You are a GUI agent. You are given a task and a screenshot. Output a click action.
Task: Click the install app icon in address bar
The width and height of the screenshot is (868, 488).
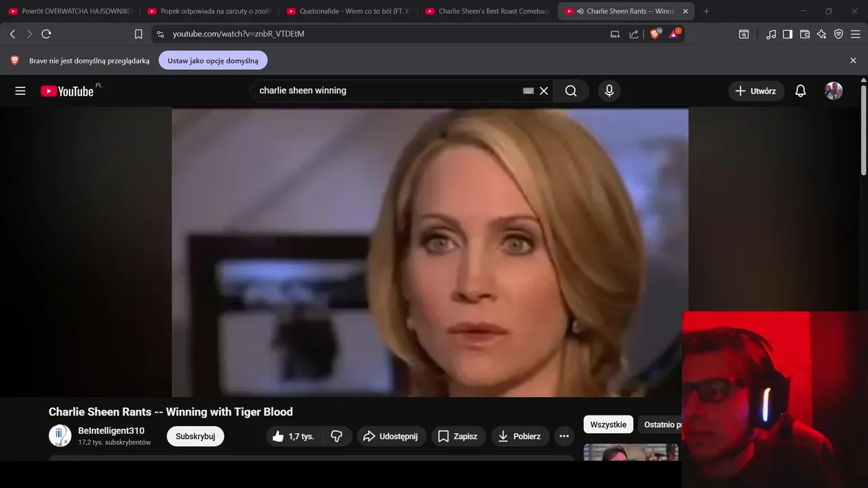(615, 34)
